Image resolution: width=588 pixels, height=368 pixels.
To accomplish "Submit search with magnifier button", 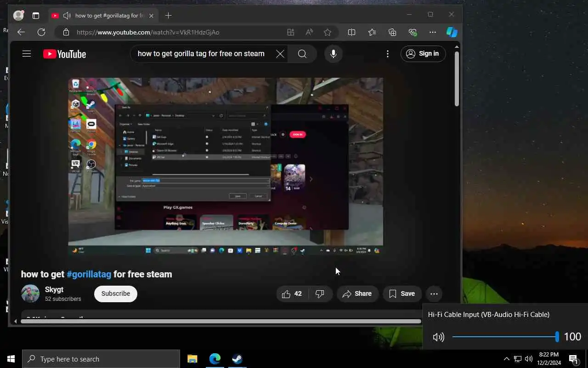I will pyautogui.click(x=302, y=54).
